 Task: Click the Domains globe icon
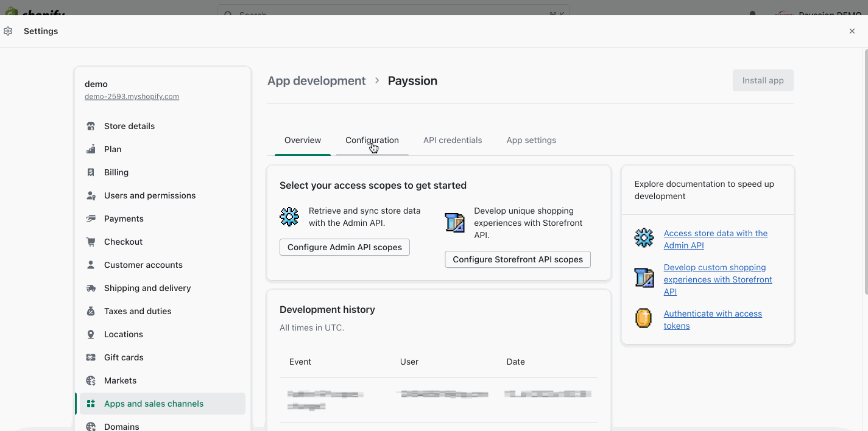tap(90, 426)
